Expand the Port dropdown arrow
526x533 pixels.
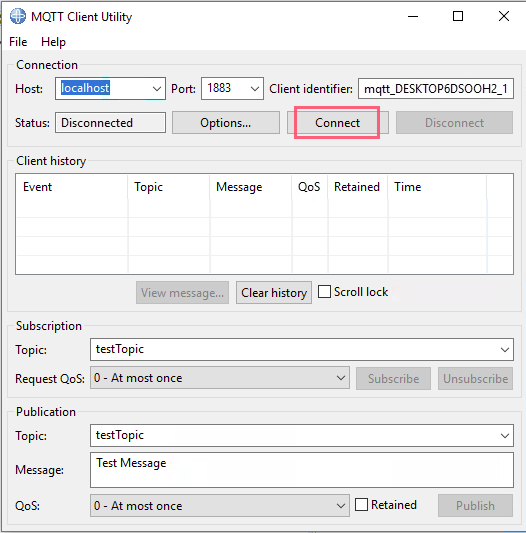coord(255,89)
